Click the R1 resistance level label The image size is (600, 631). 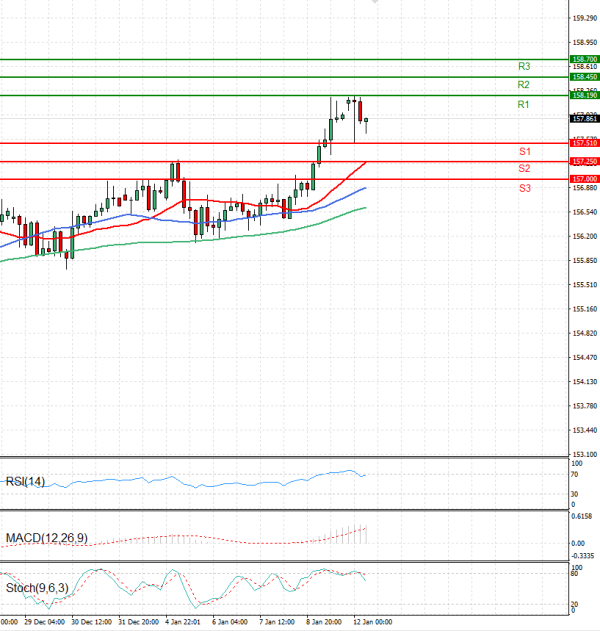523,105
